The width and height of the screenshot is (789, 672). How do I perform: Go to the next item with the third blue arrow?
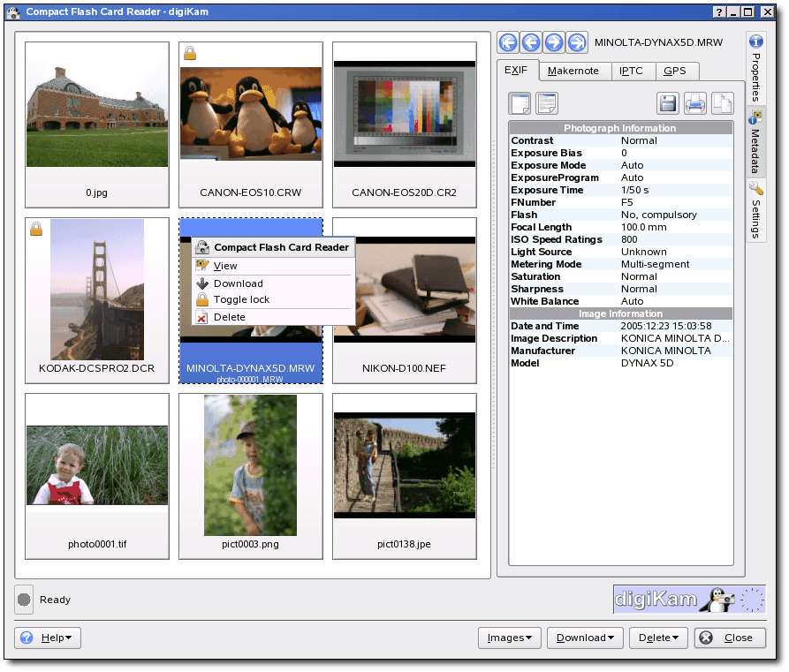click(554, 42)
